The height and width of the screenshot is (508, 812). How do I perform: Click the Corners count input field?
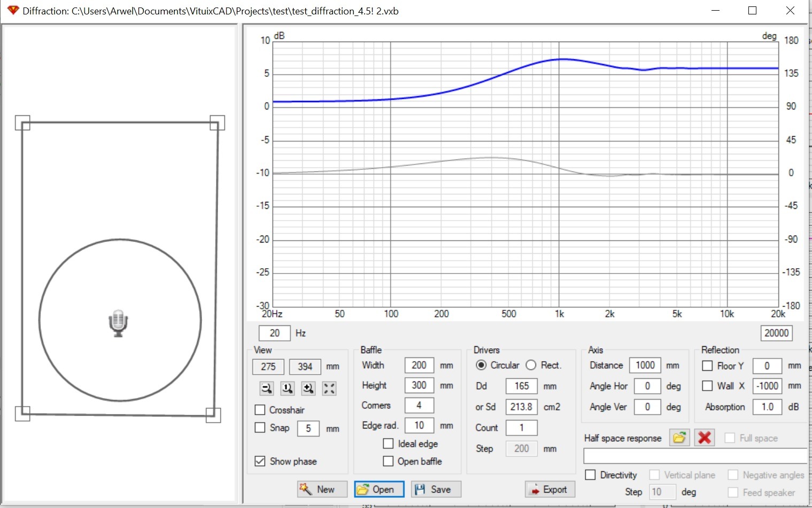click(419, 405)
